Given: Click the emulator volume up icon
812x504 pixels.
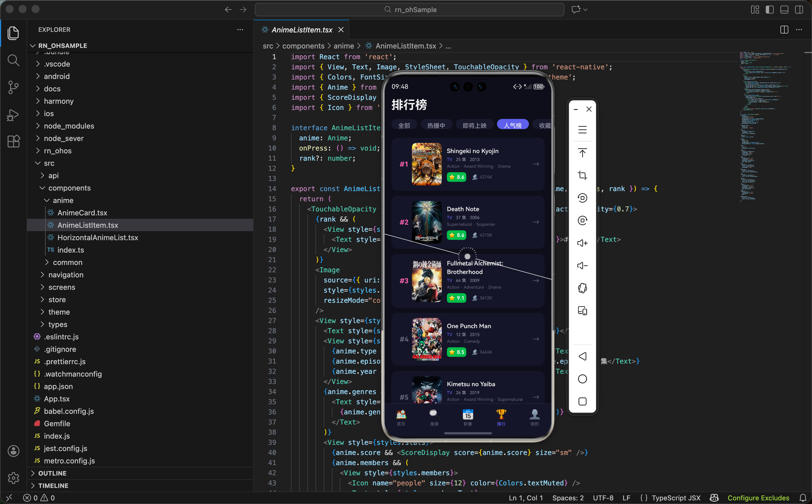Looking at the screenshot, I should (582, 243).
